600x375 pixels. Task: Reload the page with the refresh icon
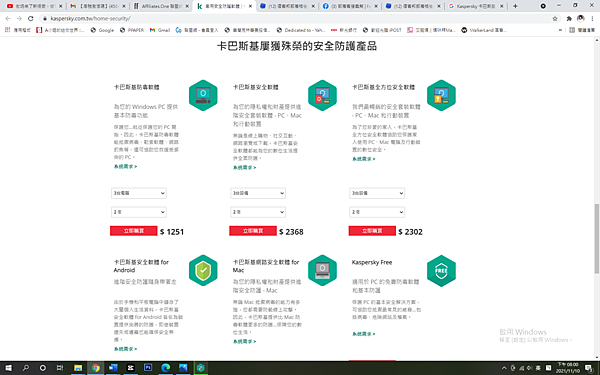click(x=31, y=18)
